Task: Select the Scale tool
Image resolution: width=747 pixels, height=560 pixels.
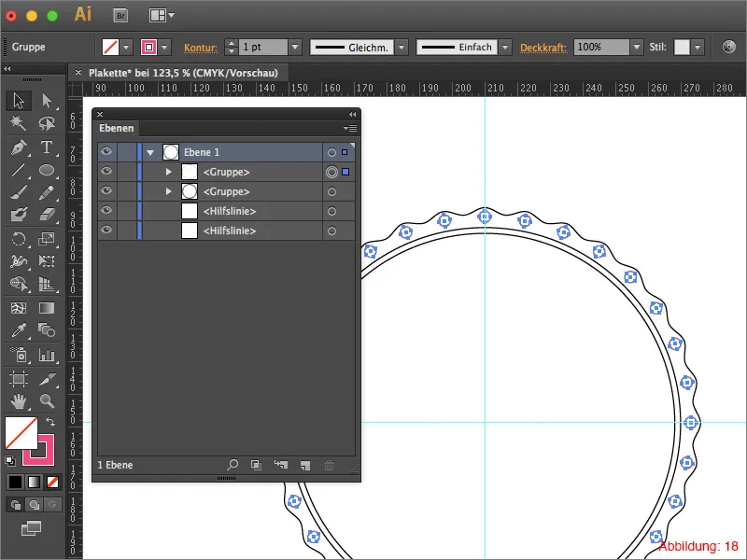Action: pos(46,238)
